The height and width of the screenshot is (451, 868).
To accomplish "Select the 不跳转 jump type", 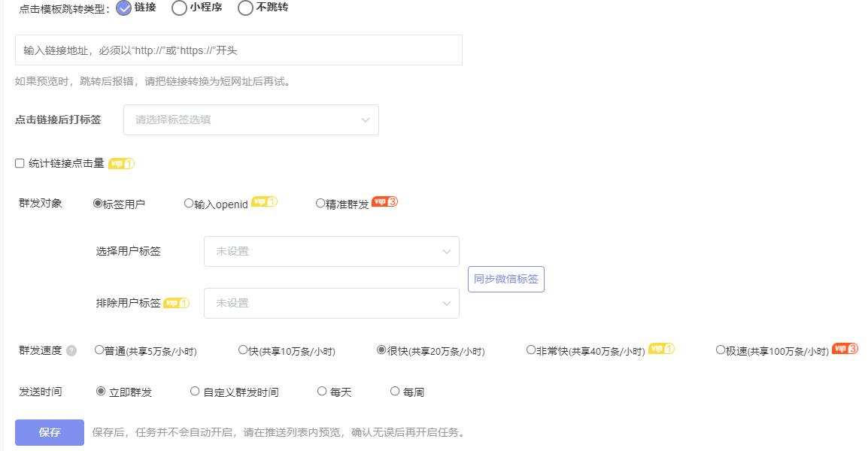I will tap(245, 8).
